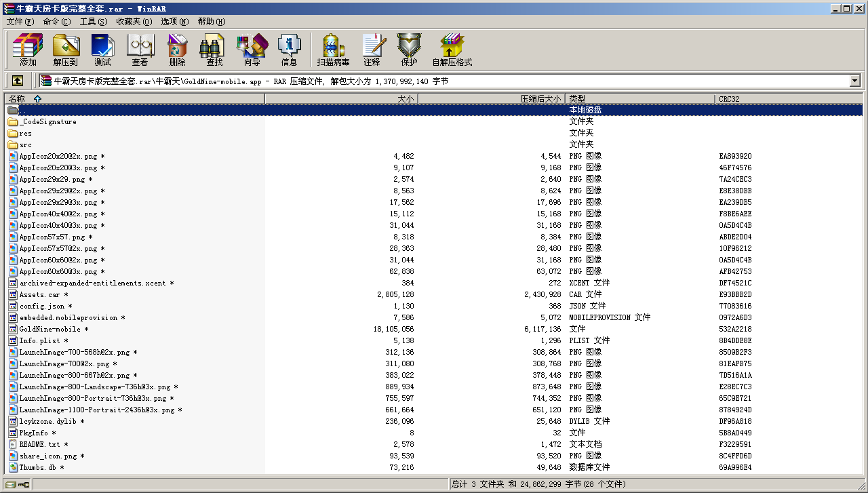Click the 解压到 (Extract To) toolbar icon
Image resolution: width=868 pixels, height=493 pixels.
(66, 50)
